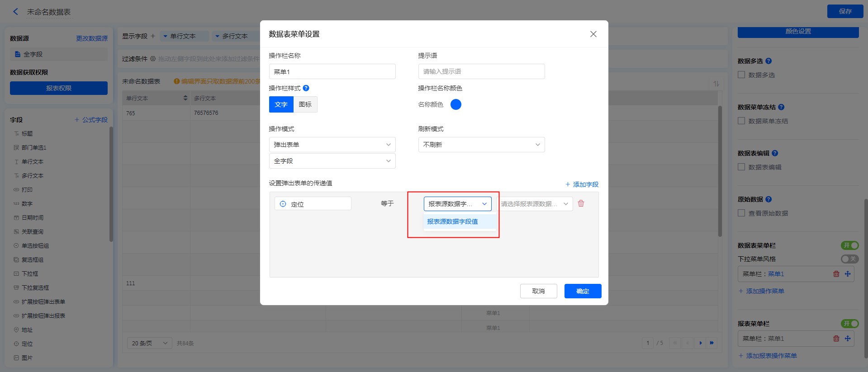Toggle the 下拉菜单风格 switch
Viewport: 868px width, 372px height.
tap(849, 259)
